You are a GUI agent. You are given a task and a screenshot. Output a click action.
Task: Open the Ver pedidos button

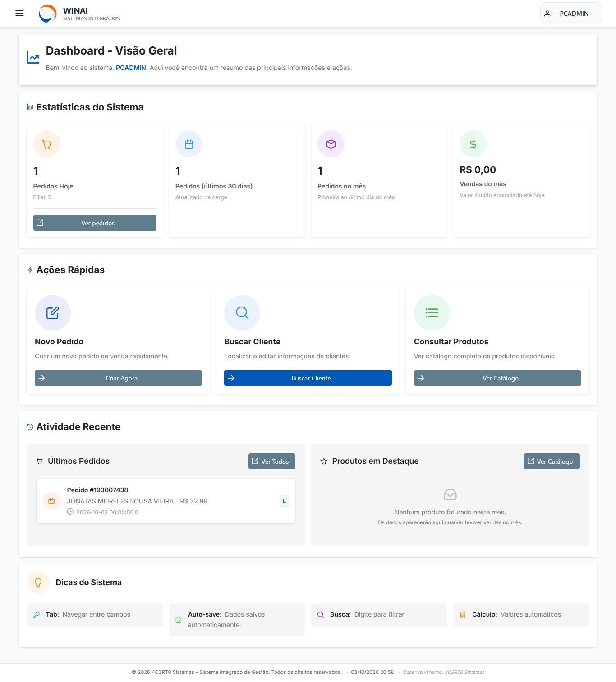[95, 223]
